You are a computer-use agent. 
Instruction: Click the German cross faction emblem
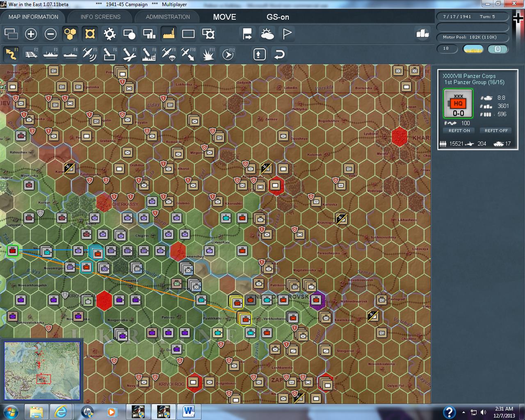518,18
